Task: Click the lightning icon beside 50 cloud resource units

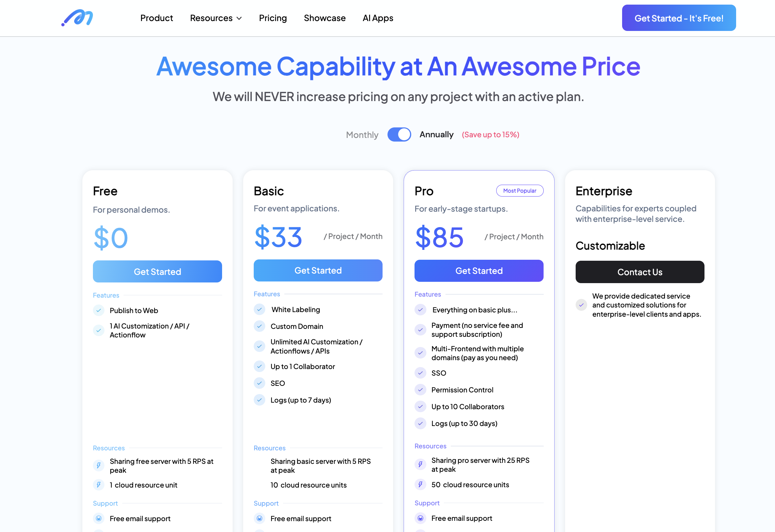Action: [x=420, y=484]
